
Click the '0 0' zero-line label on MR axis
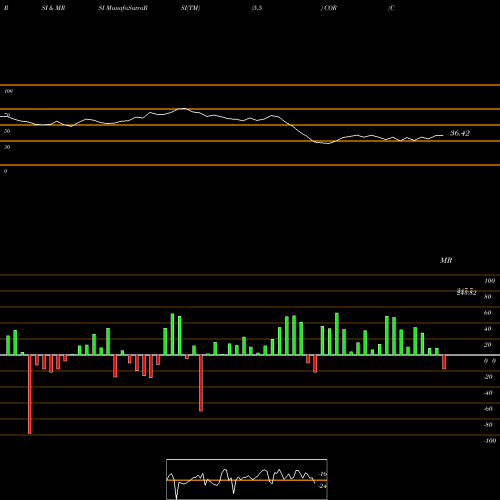click(490, 361)
